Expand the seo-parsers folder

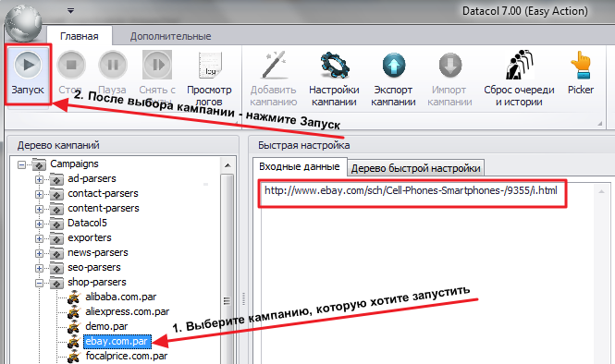tap(39, 268)
